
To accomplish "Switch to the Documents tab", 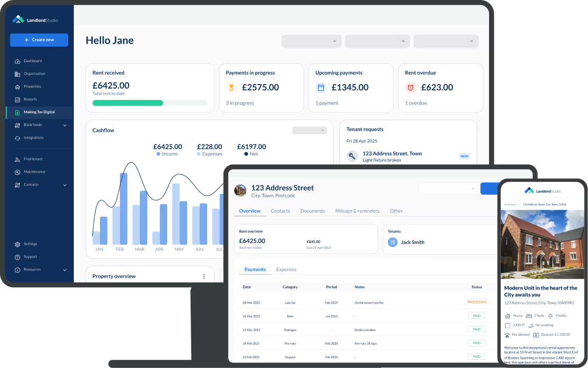I will pyautogui.click(x=312, y=211).
